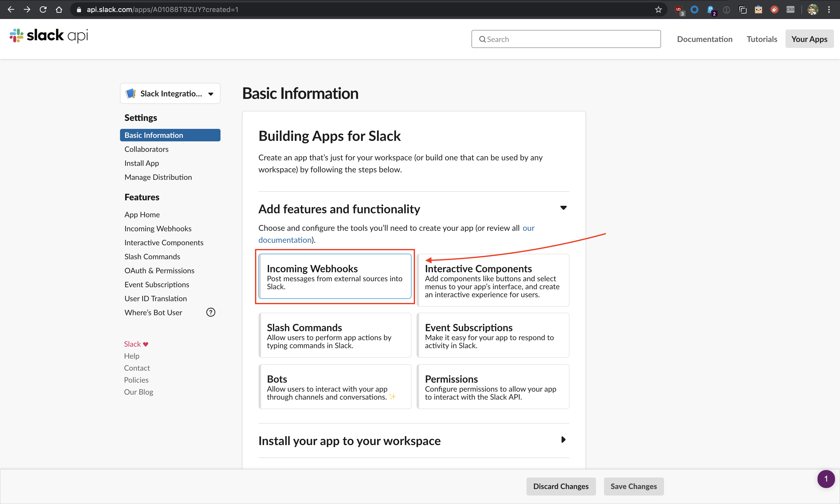
Task: Open Your Apps in top navigation
Action: click(809, 39)
